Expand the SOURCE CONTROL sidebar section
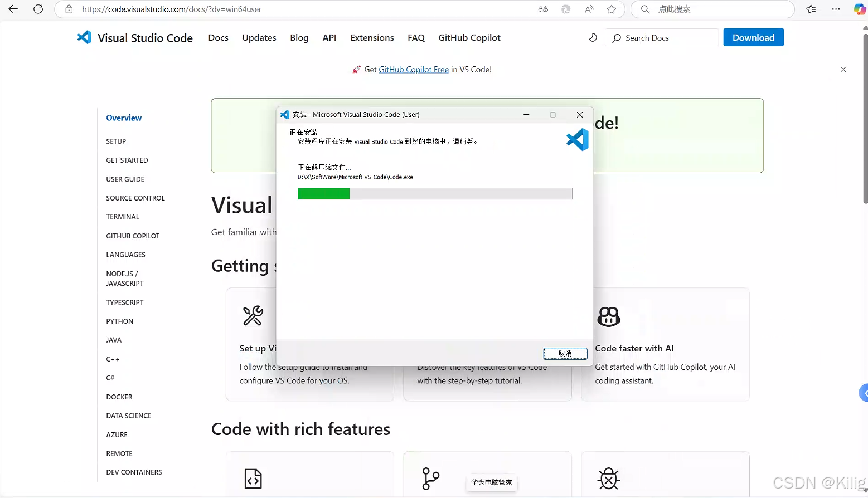Image resolution: width=868 pixels, height=498 pixels. [135, 198]
